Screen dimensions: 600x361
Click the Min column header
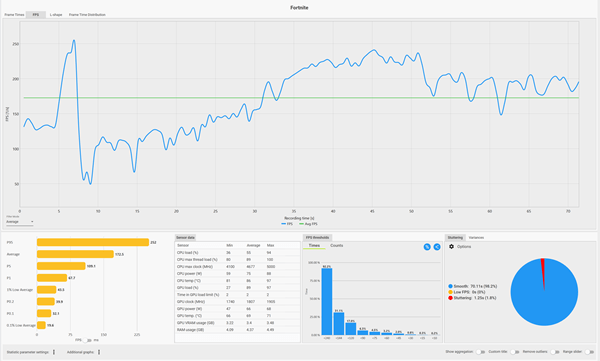[x=230, y=245]
